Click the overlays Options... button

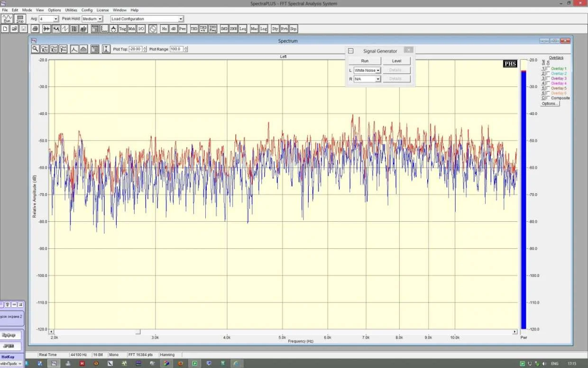550,104
